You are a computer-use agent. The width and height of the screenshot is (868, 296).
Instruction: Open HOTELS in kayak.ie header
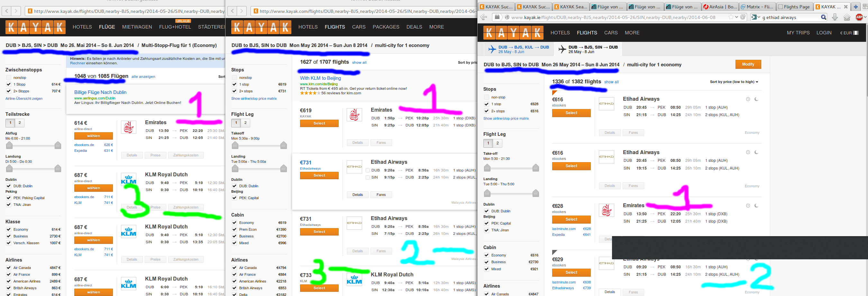point(560,33)
